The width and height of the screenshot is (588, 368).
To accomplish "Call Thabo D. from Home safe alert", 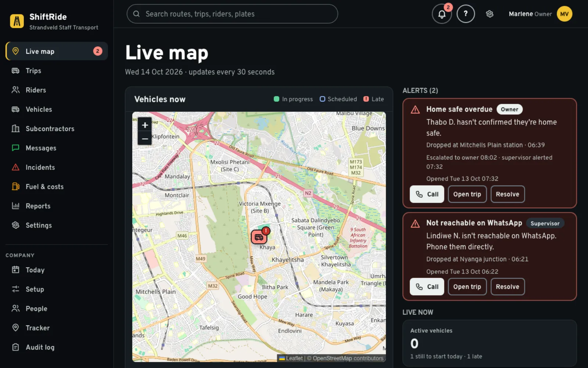I will 427,194.
